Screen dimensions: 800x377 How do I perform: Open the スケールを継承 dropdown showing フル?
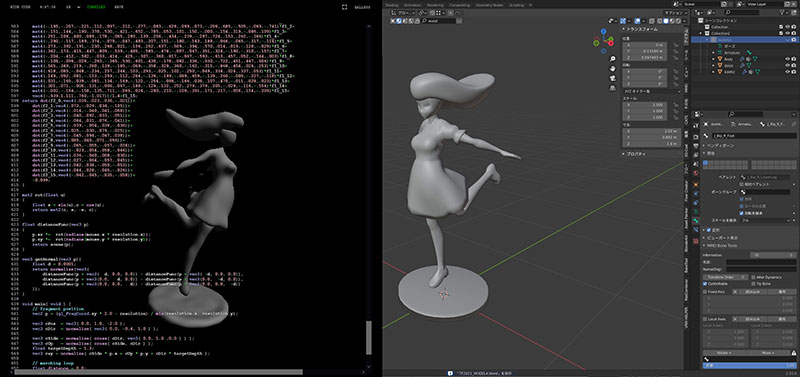click(765, 220)
